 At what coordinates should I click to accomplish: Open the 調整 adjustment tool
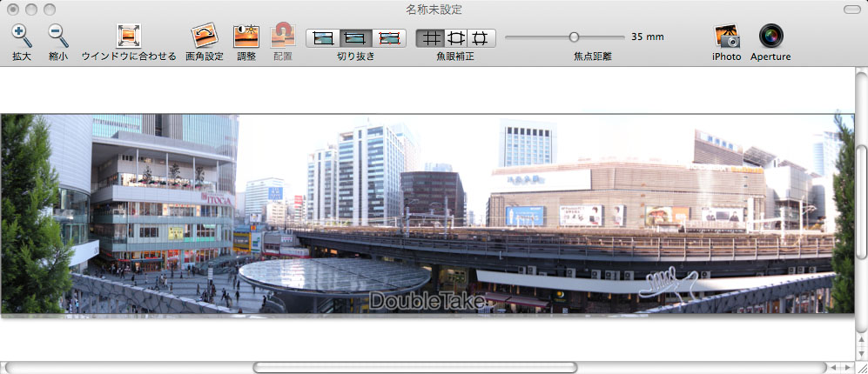[247, 37]
